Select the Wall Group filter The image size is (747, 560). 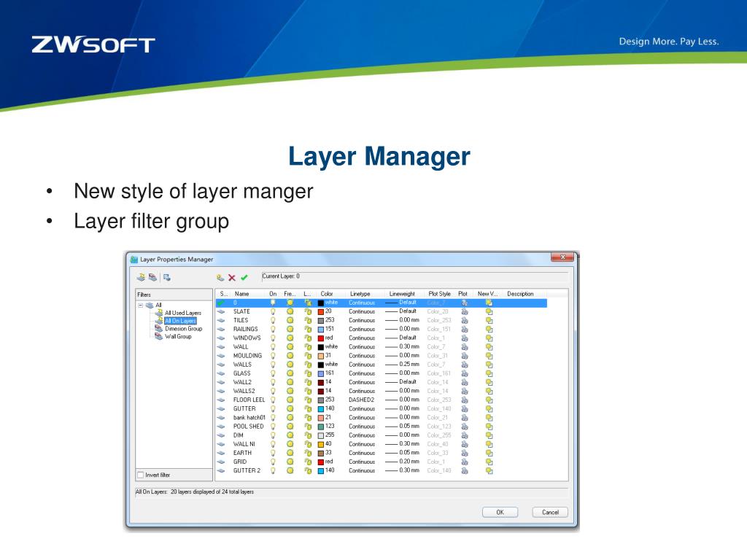(177, 336)
